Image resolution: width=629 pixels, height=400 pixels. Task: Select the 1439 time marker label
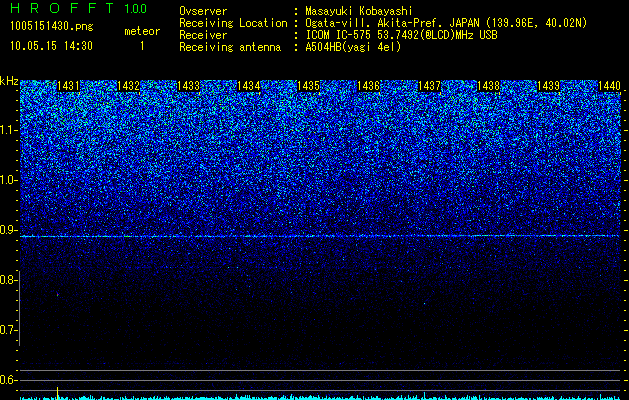pyautogui.click(x=549, y=86)
